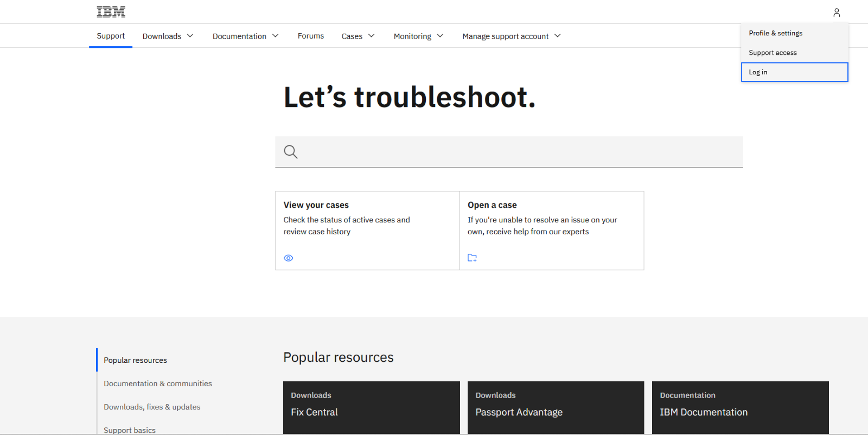Screen dimensions: 868x435
Task: Click the support search input field
Action: click(509, 152)
